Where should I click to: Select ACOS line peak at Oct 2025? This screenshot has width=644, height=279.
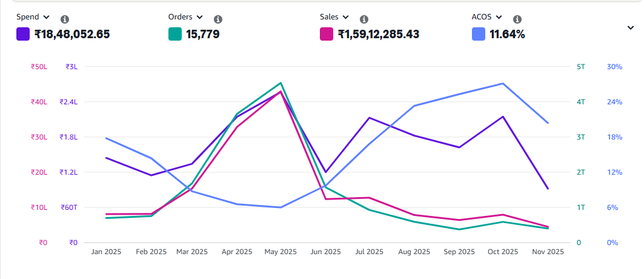503,84
